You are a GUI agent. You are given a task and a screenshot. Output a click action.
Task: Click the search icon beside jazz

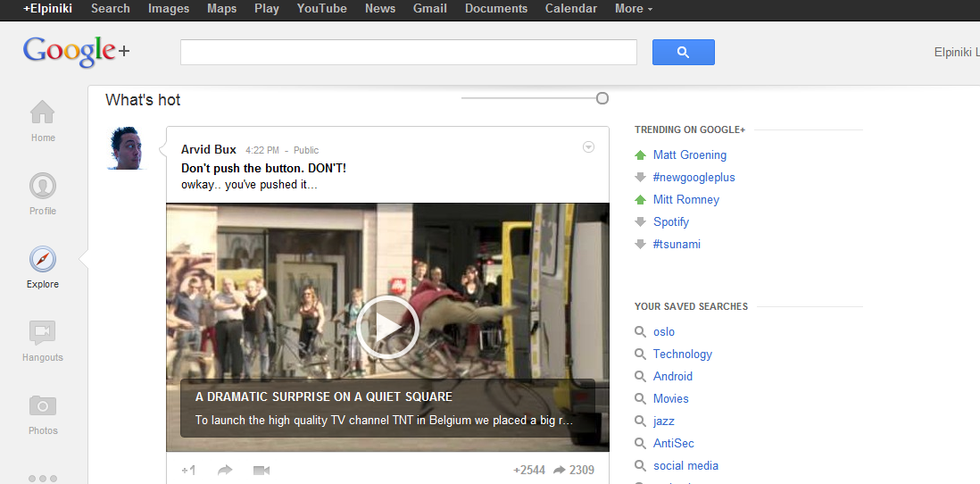coord(640,421)
